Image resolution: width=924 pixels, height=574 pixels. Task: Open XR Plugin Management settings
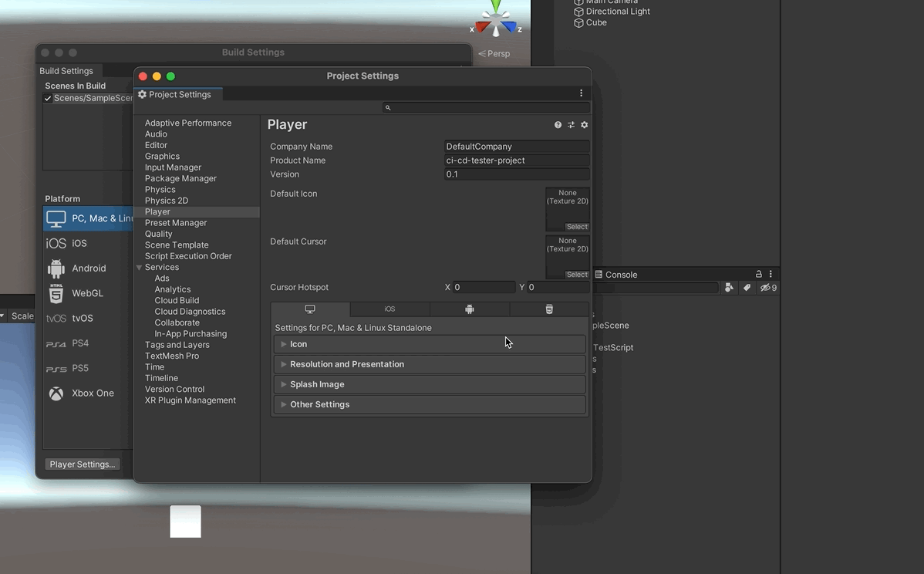point(191,400)
